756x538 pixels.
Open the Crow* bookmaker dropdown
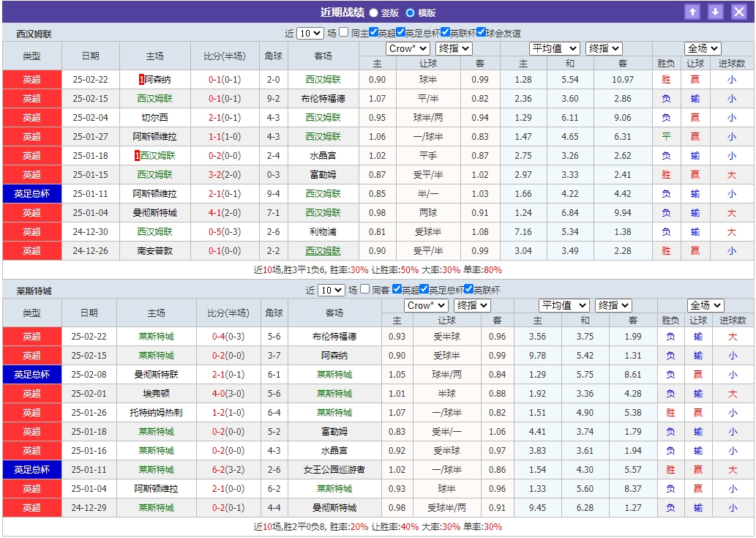tap(407, 48)
